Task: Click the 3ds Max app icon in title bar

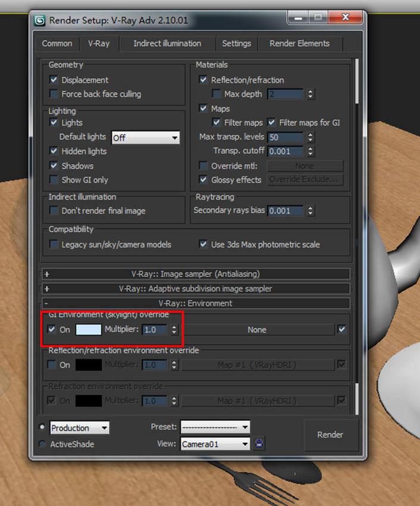Action: pos(39,21)
